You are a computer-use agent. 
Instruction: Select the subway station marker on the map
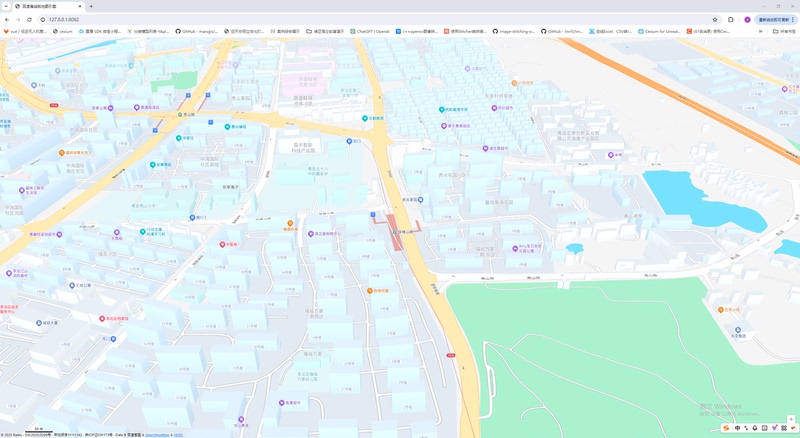pos(395,232)
